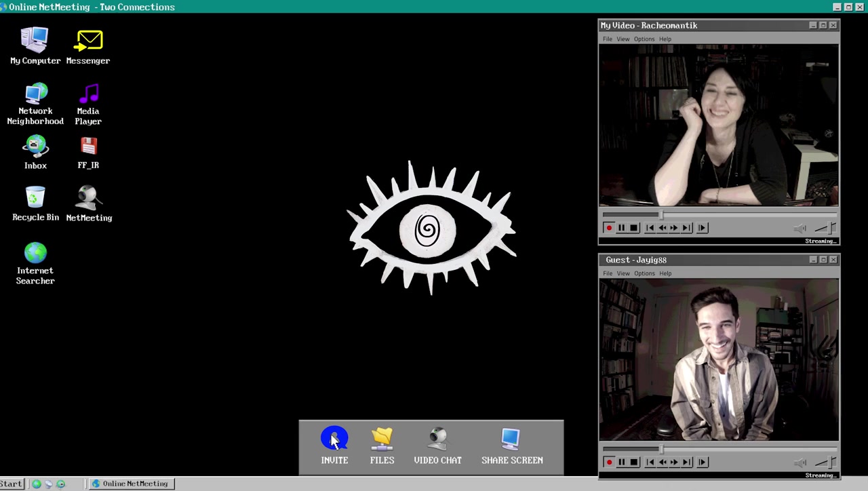Screen dimensions: 868x491
Task: Select the Online NetMeeting taskbar button
Action: (132, 484)
